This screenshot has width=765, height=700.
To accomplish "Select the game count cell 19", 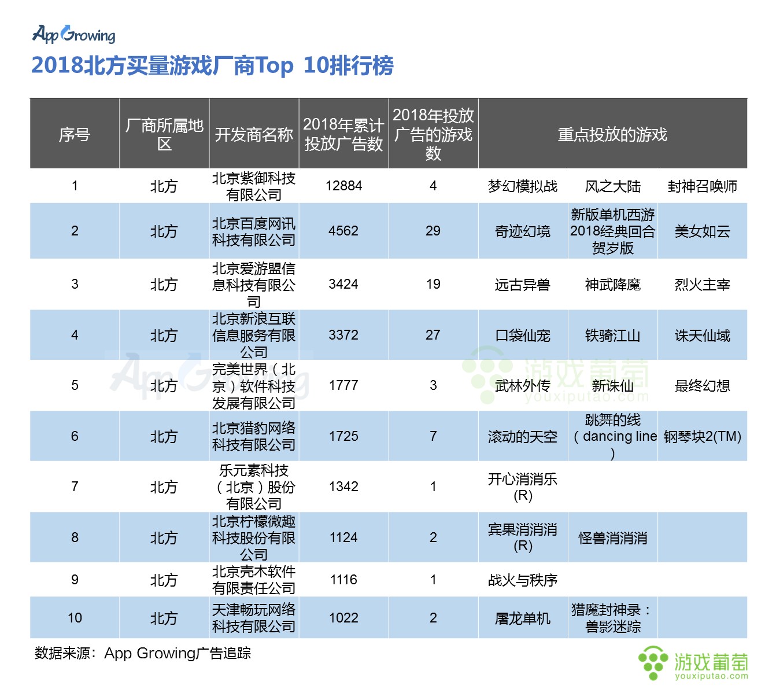I will (x=433, y=285).
